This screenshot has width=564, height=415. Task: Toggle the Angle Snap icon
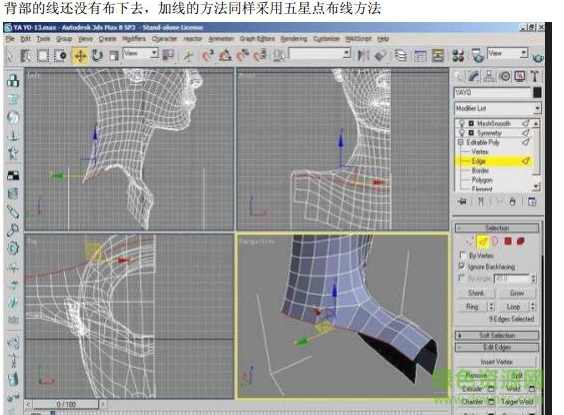(225, 55)
